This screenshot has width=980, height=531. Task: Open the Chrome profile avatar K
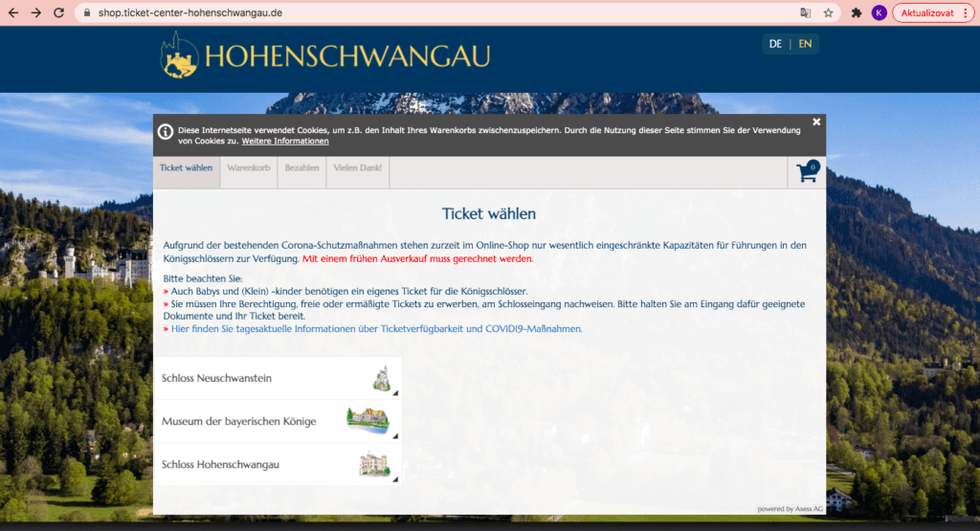click(879, 13)
